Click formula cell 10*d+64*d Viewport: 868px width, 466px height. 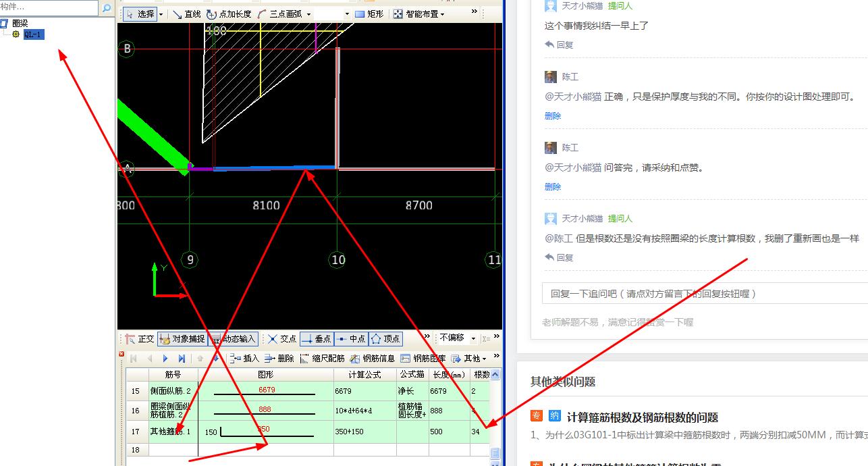pyautogui.click(x=365, y=411)
